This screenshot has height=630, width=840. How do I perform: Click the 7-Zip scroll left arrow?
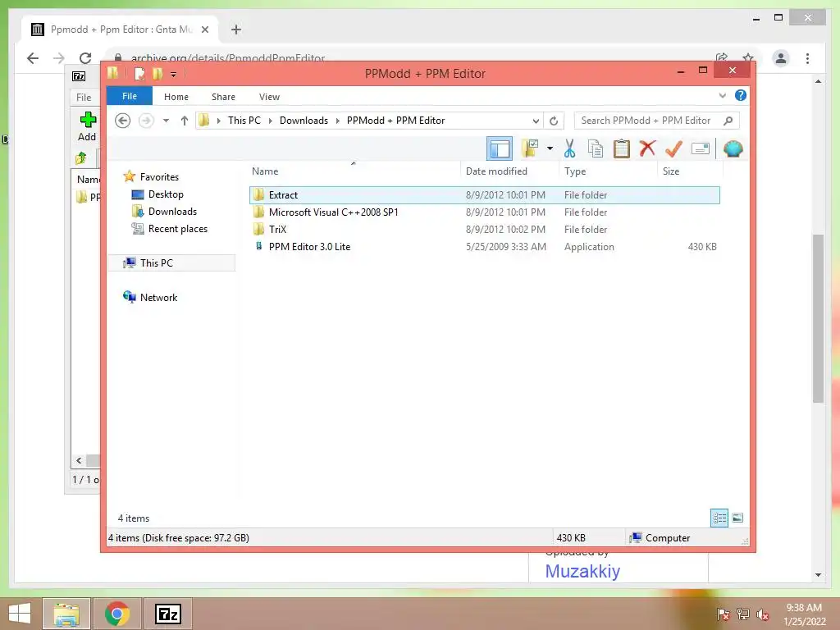pyautogui.click(x=79, y=461)
